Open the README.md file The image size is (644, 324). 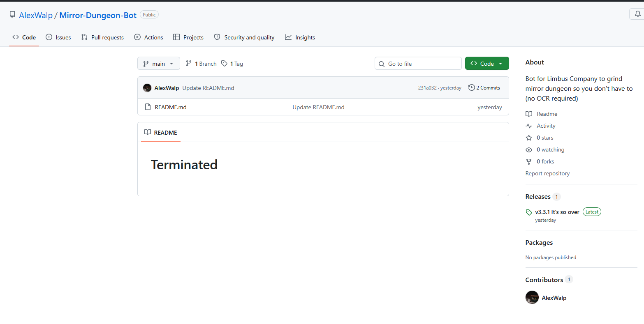coord(171,107)
